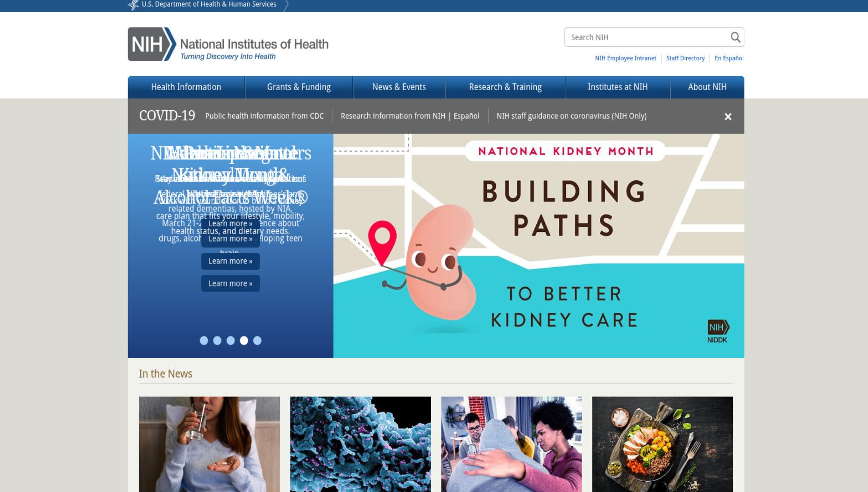Switch to En Español

coord(729,58)
